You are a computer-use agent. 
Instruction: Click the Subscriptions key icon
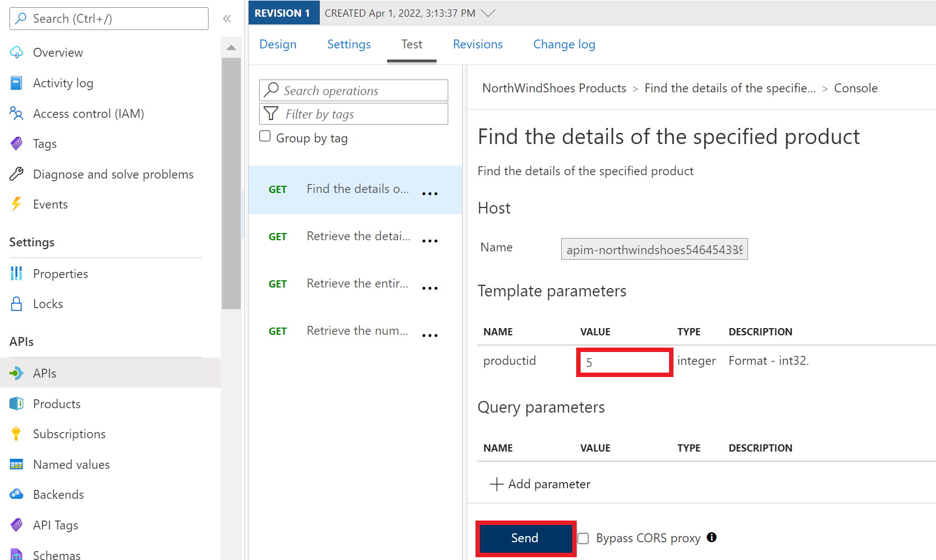[x=17, y=434]
